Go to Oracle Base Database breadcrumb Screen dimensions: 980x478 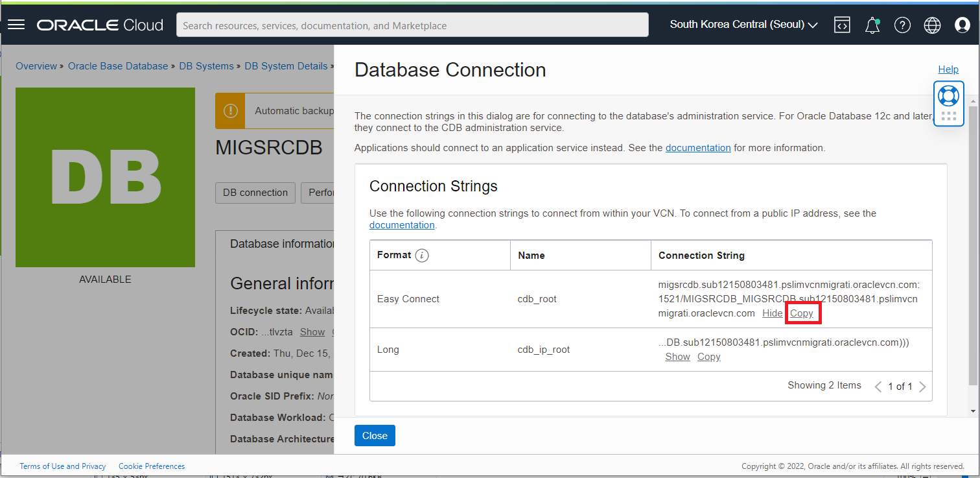tap(118, 66)
